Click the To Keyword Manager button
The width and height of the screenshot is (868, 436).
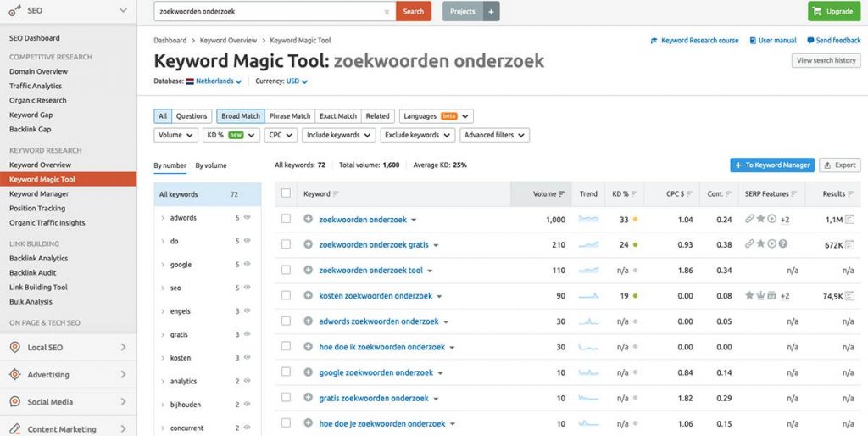772,165
